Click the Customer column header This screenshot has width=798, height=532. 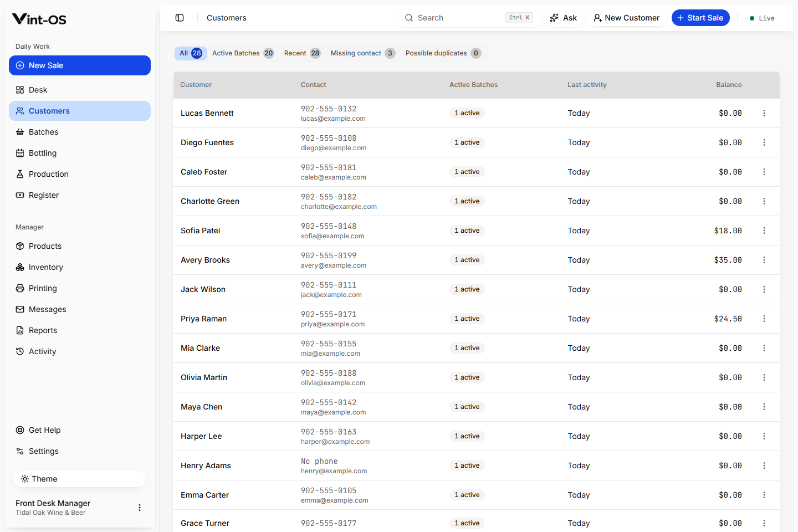click(196, 85)
